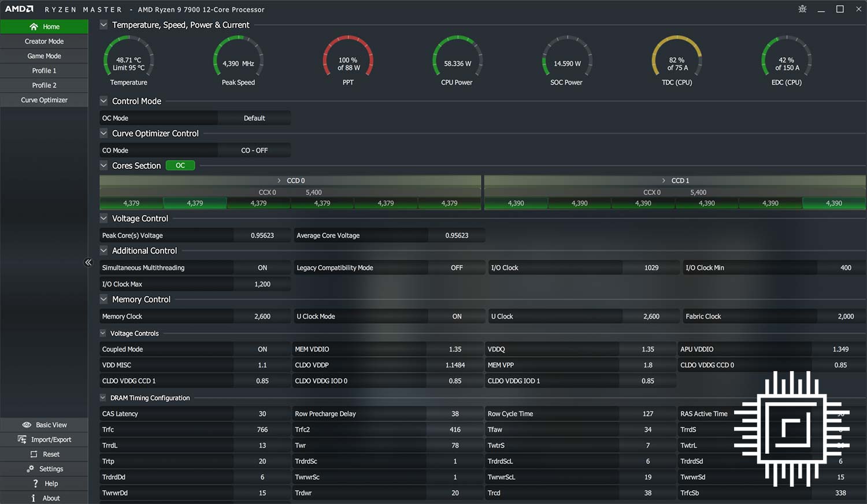Image resolution: width=867 pixels, height=504 pixels.
Task: Click the Home icon in sidebar
Action: click(34, 27)
